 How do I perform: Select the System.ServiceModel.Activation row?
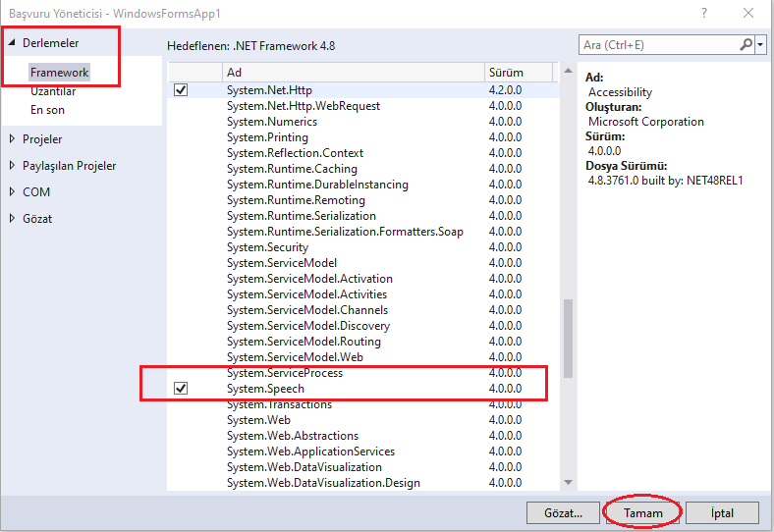362,279
